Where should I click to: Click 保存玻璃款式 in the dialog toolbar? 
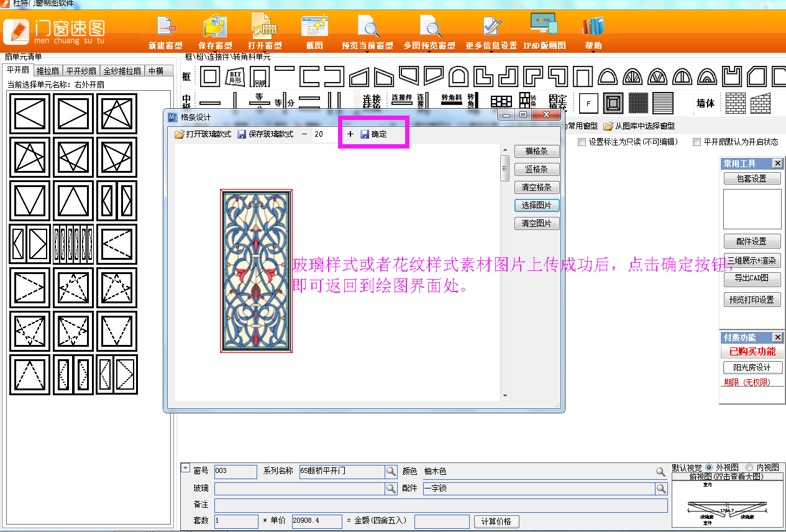[265, 134]
